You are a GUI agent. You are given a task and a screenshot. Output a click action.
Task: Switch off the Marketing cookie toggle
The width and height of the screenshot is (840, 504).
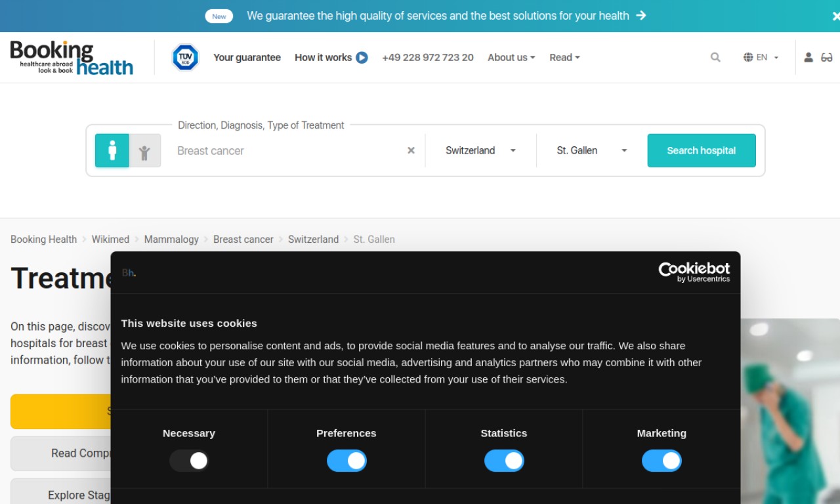coord(661,461)
